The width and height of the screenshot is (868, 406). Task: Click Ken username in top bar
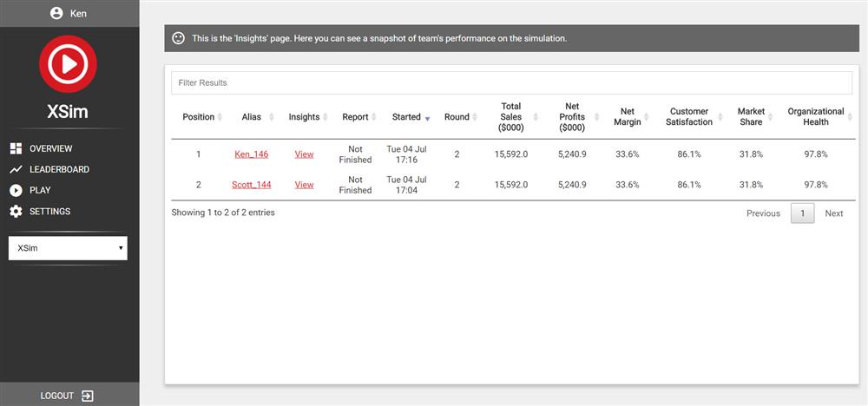tap(78, 13)
